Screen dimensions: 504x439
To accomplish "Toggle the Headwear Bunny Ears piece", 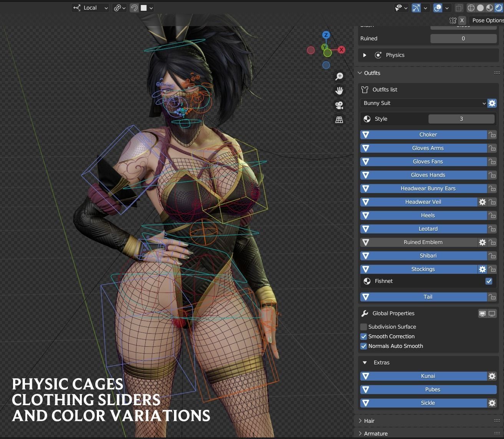I will click(423, 188).
